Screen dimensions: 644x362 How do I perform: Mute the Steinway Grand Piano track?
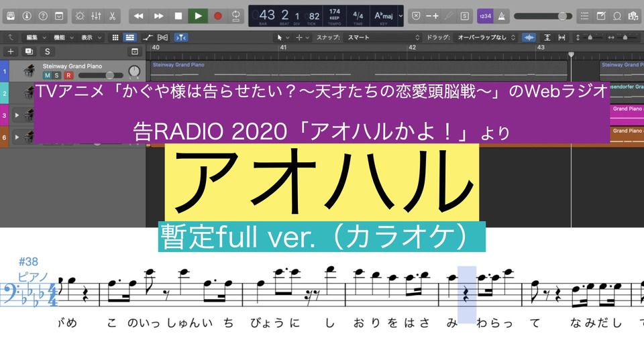click(x=47, y=76)
